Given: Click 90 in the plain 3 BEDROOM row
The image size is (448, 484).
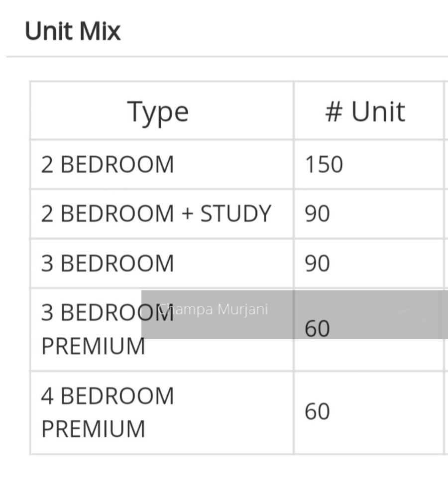Looking at the screenshot, I should click(317, 263).
